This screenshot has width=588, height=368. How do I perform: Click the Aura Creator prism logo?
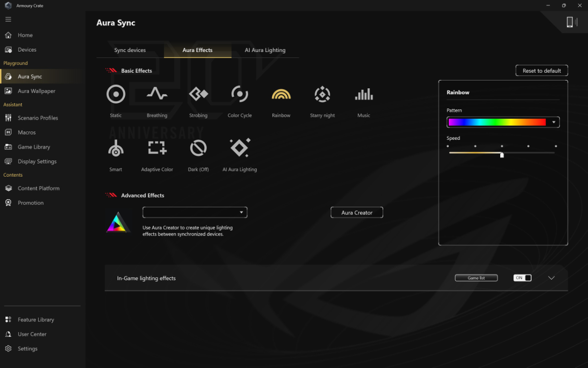click(x=118, y=222)
